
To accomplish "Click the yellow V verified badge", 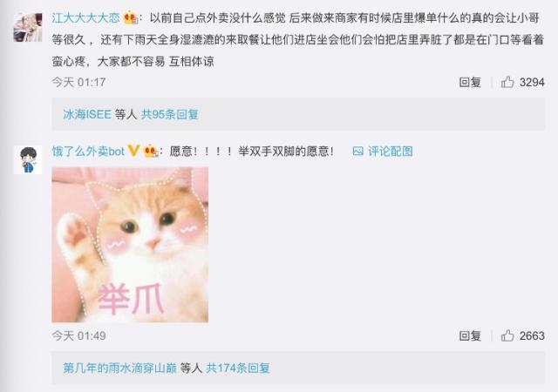I will (133, 151).
